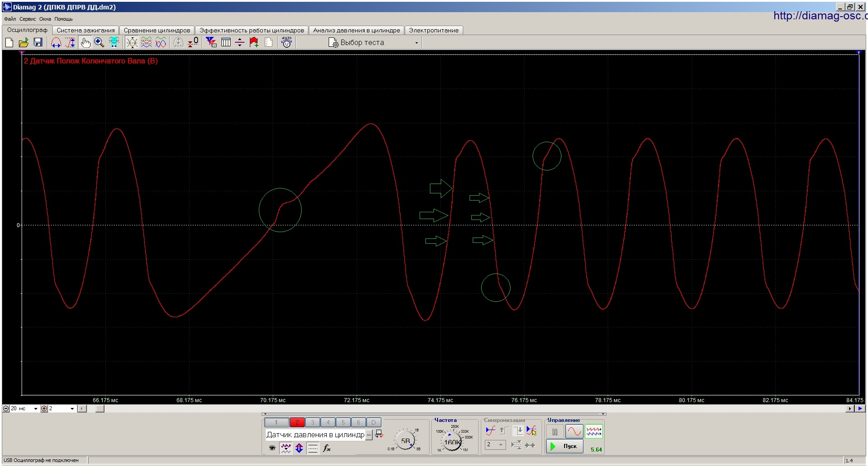Click the zoom-out minus icon by 20 мс

click(x=6, y=408)
